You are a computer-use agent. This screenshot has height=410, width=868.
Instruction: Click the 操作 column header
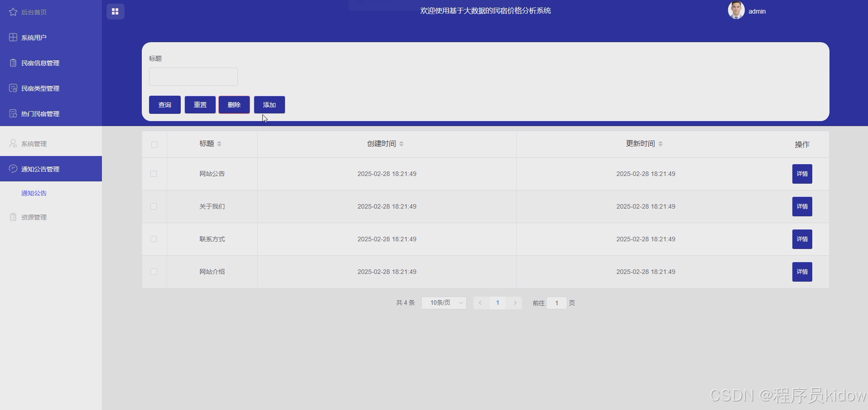click(802, 145)
